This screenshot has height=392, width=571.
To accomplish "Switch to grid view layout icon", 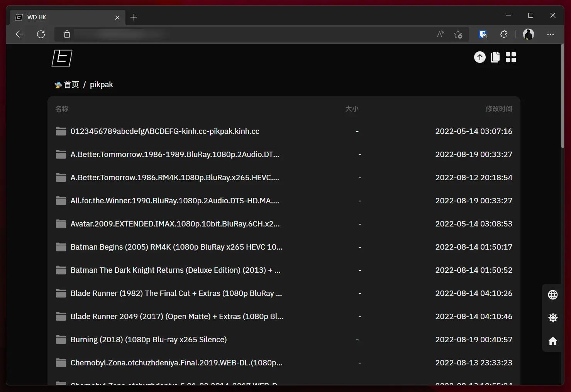I will click(510, 57).
